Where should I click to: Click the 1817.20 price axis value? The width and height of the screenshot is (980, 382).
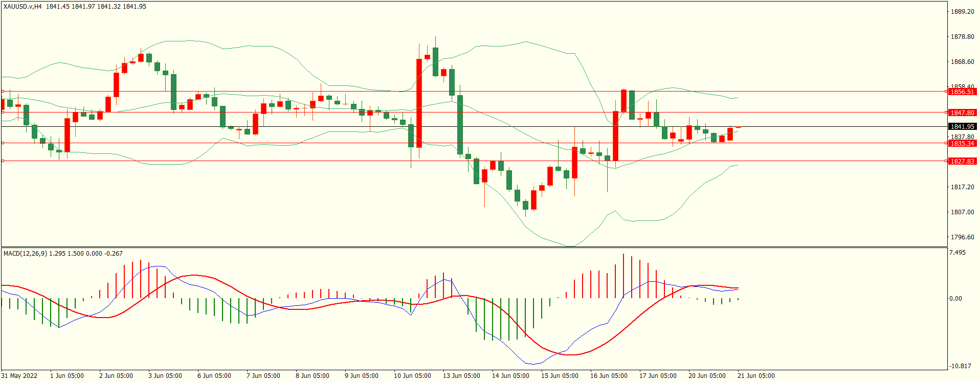click(x=962, y=187)
